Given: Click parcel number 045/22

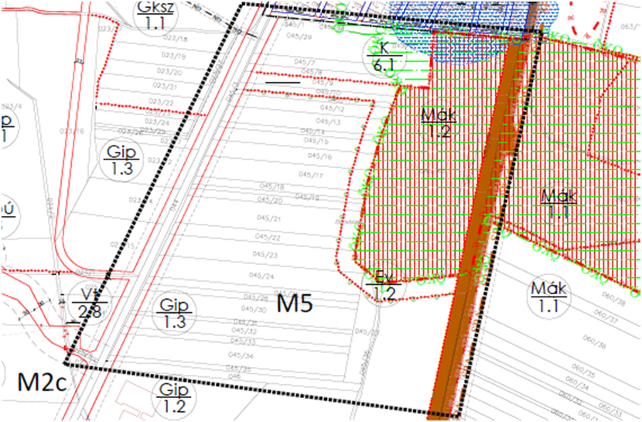Looking at the screenshot, I should tap(268, 237).
